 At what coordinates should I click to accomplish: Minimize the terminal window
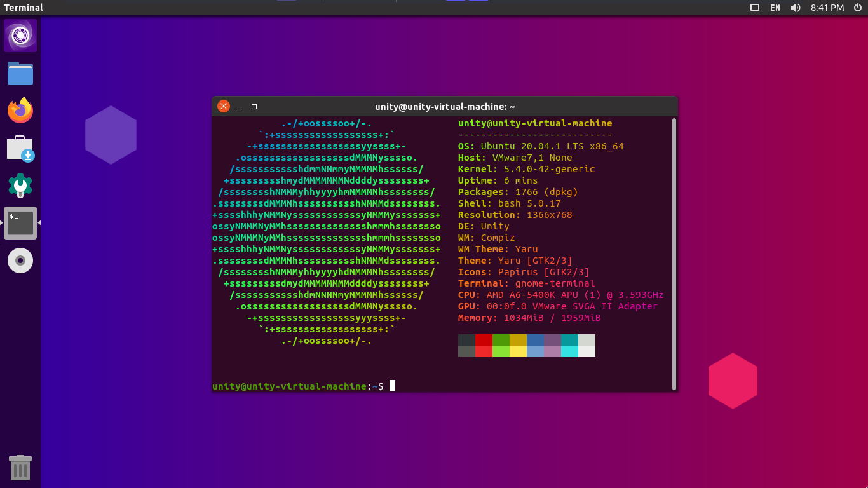pos(239,107)
